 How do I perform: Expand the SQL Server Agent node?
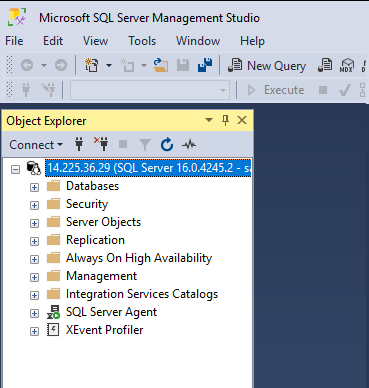coord(34,313)
